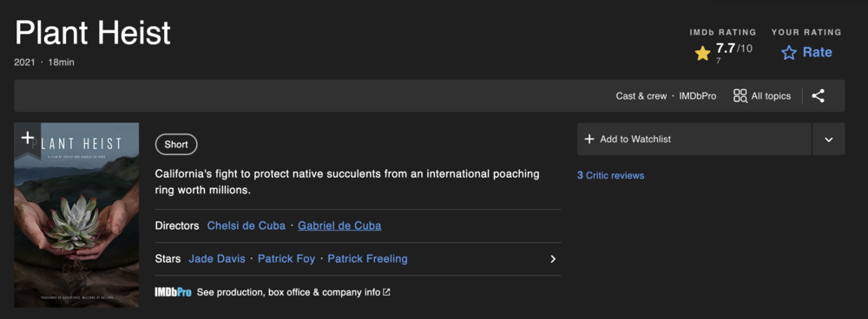This screenshot has width=868, height=319.
Task: Click the plus icon in Add to Watchlist
Action: click(x=589, y=139)
